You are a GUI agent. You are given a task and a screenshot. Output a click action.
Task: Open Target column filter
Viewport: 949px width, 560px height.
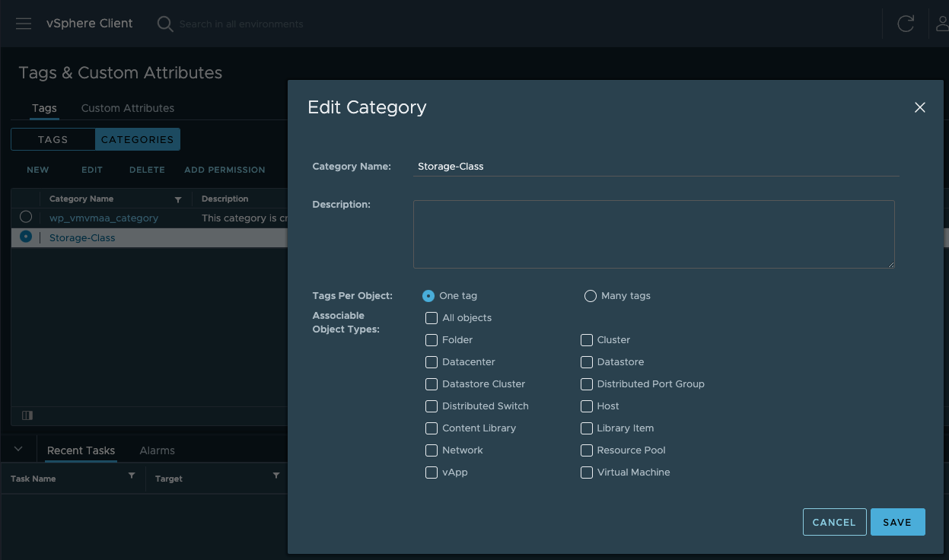tap(276, 476)
